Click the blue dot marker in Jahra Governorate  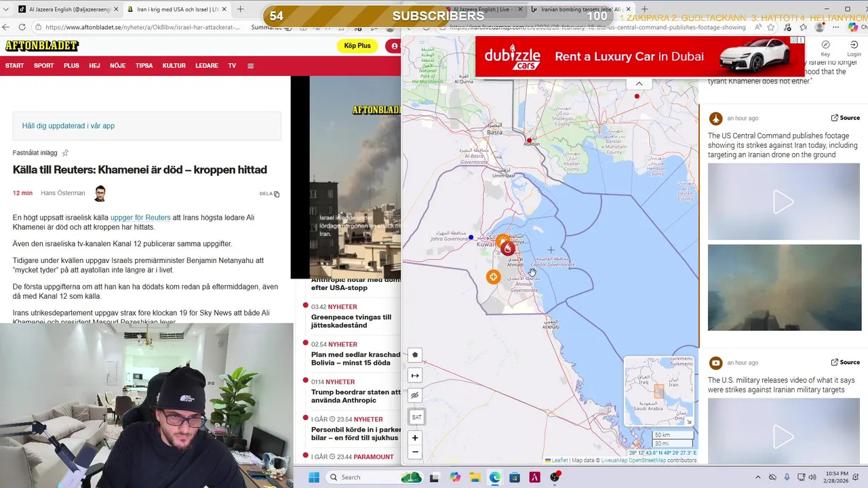click(x=471, y=238)
